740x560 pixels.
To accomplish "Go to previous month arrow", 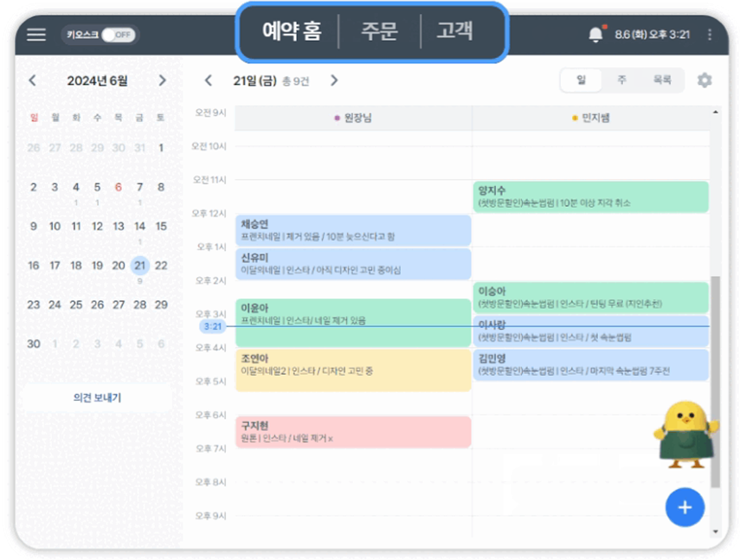I will (x=33, y=80).
